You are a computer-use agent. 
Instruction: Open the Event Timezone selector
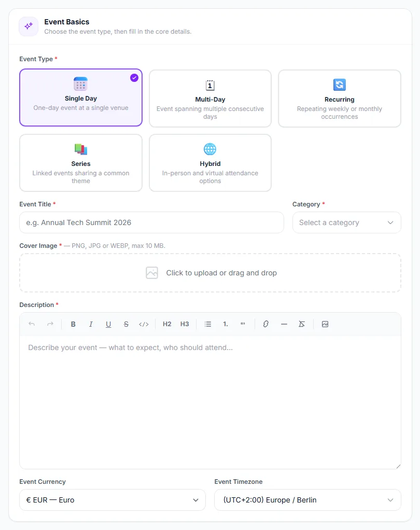[307, 500]
